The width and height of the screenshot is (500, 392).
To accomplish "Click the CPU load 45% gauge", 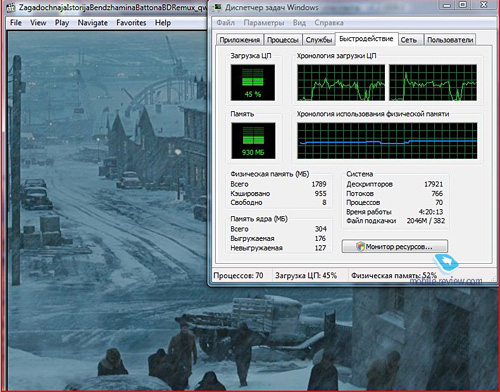I will [253, 83].
